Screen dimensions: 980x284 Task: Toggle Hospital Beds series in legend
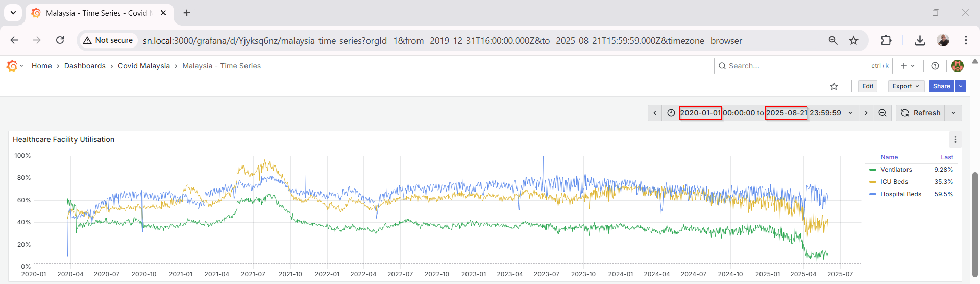point(900,194)
